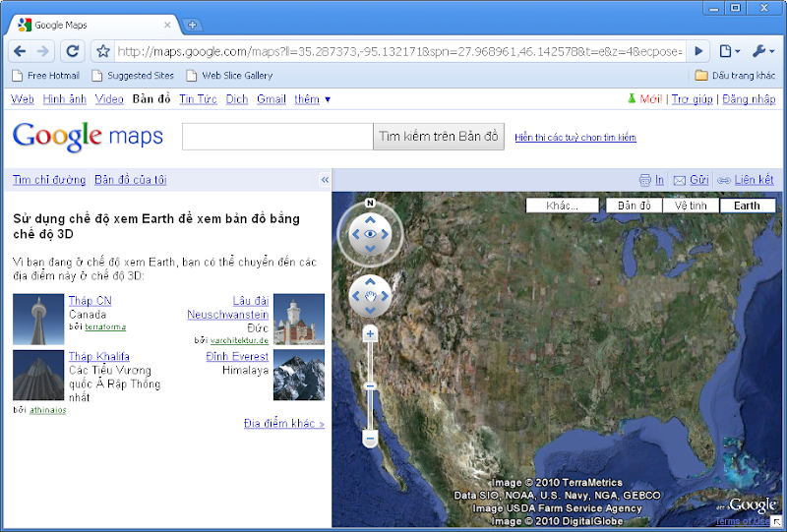Image resolution: width=787 pixels, height=532 pixels.
Task: Click Địa điểm khác more places link
Action: coord(284,423)
